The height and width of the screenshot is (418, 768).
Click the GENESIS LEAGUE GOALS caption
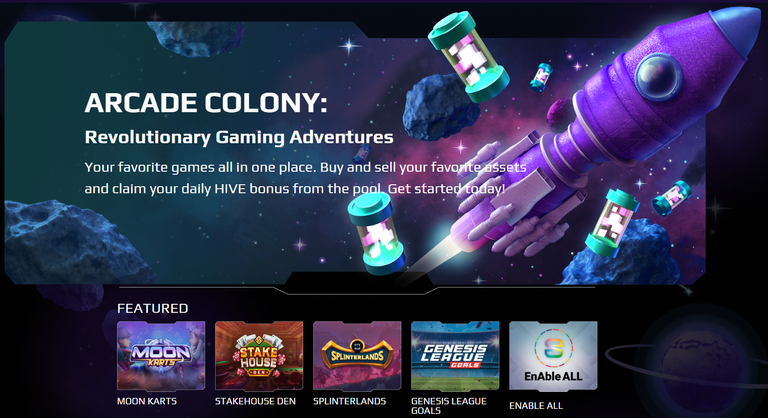[x=449, y=406]
